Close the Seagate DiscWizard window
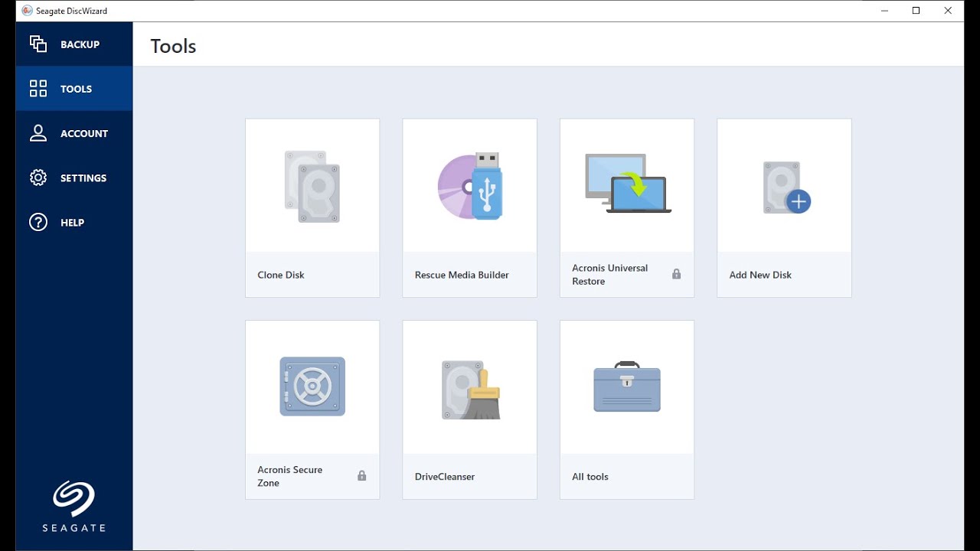Image resolution: width=980 pixels, height=551 pixels. click(x=948, y=11)
